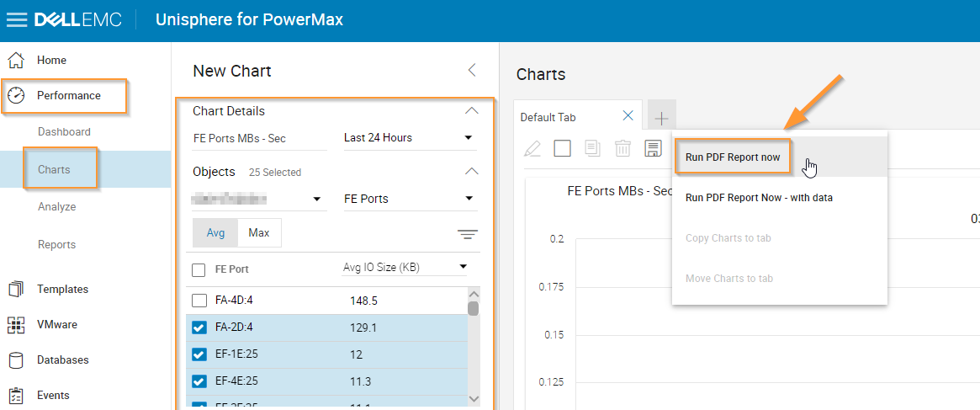Click the FE Port list scrollbar thumb

pyautogui.click(x=473, y=308)
